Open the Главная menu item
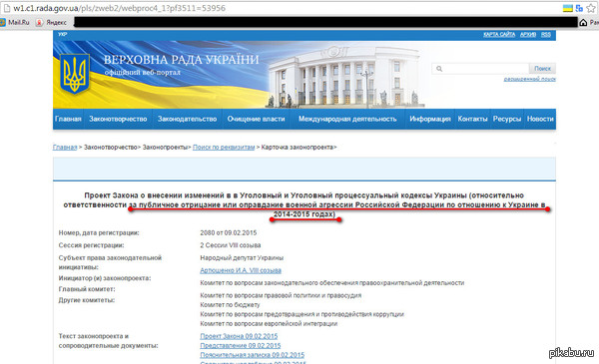 (x=68, y=119)
